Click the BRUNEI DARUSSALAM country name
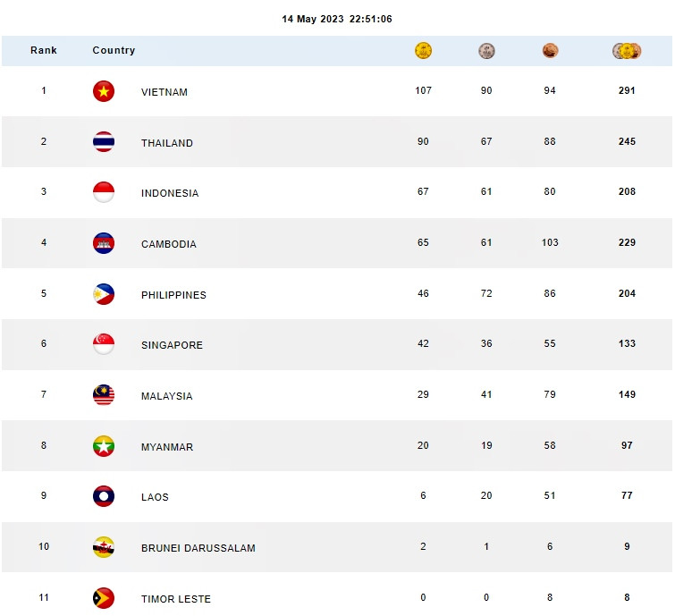This screenshot has height=616, width=675. click(x=198, y=548)
